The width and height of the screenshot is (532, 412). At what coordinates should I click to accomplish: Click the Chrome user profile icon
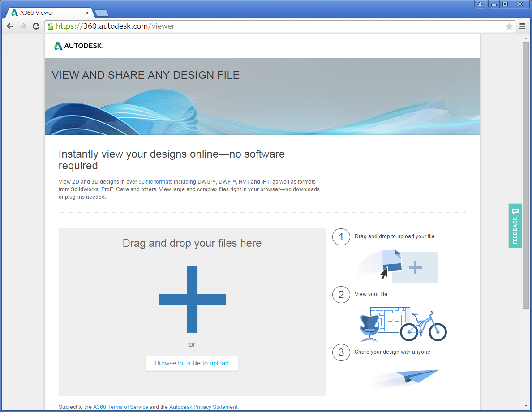480,4
